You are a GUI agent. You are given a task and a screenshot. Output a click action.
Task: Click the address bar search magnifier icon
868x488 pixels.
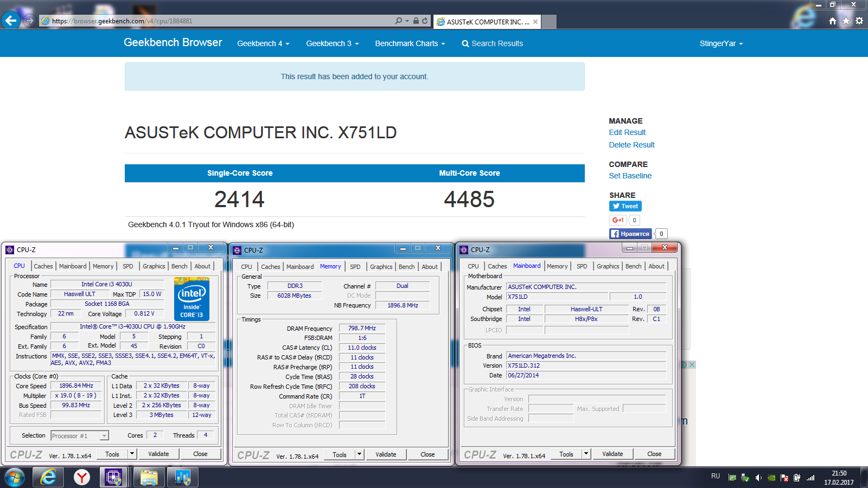399,21
